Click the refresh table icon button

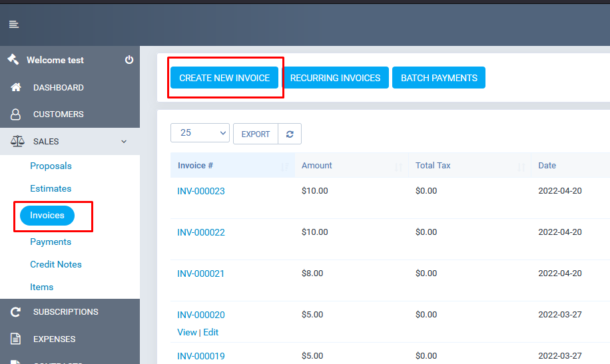point(290,134)
